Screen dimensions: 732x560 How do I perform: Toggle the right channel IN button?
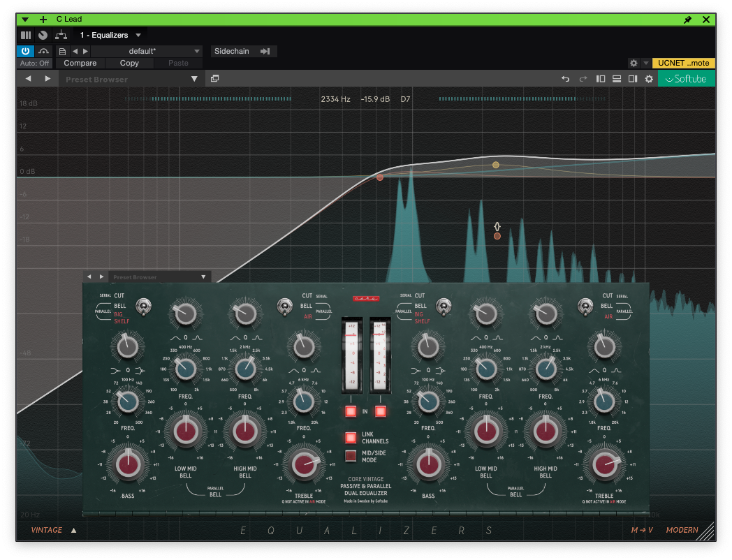coord(381,411)
